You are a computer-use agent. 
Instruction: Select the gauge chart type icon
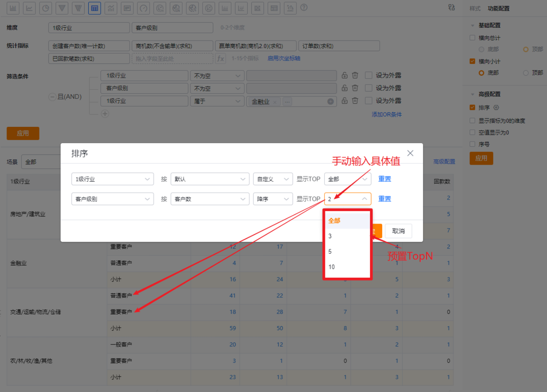(143, 8)
